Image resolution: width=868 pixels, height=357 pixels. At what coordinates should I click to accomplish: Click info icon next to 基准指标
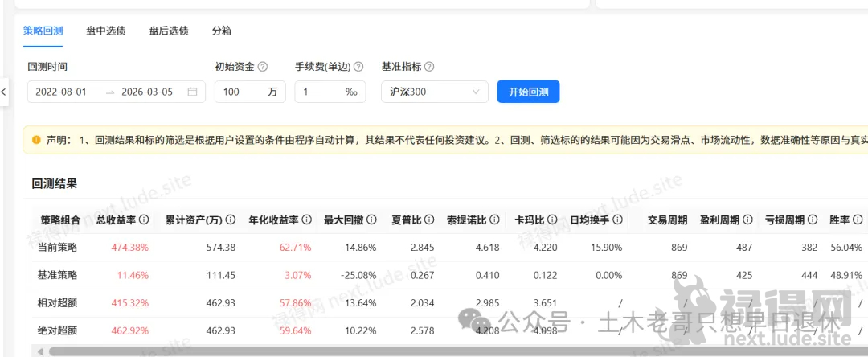[x=429, y=67]
